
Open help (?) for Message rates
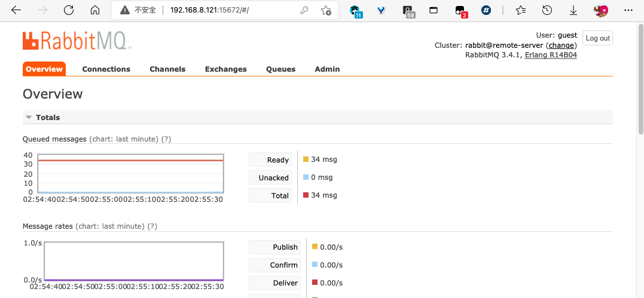pyautogui.click(x=152, y=226)
